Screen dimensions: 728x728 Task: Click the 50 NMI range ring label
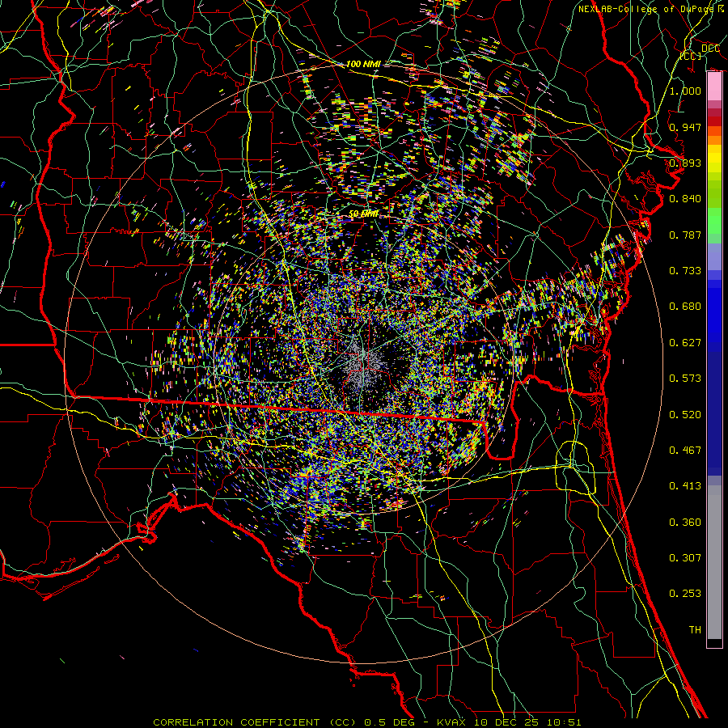click(x=363, y=214)
